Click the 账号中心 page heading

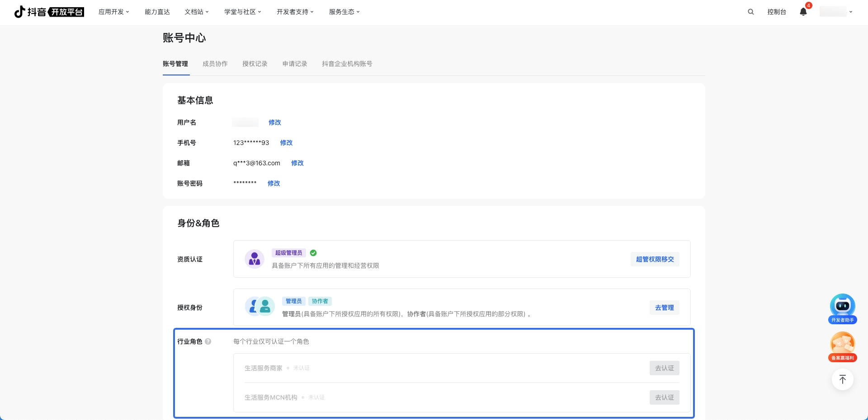tap(184, 38)
